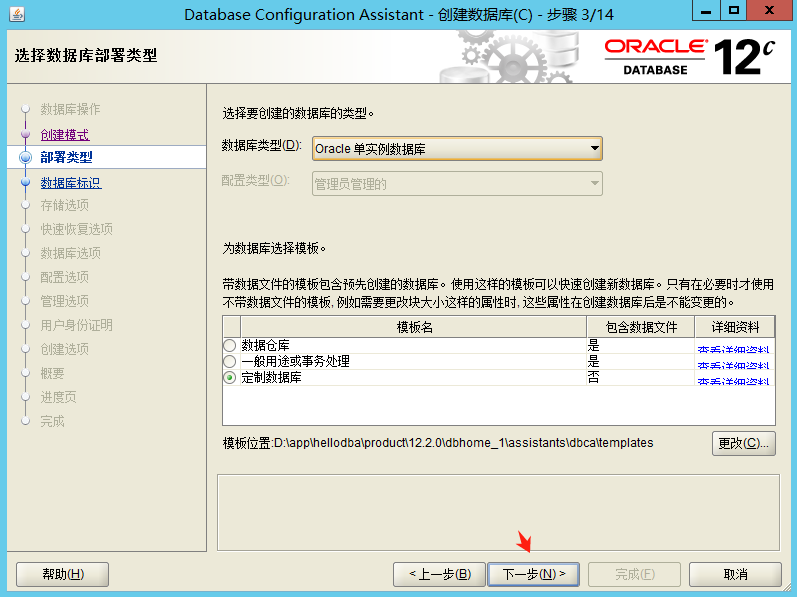The width and height of the screenshot is (797, 597).
Task: Click the 配置选项 step in sidebar
Action: tap(65, 277)
